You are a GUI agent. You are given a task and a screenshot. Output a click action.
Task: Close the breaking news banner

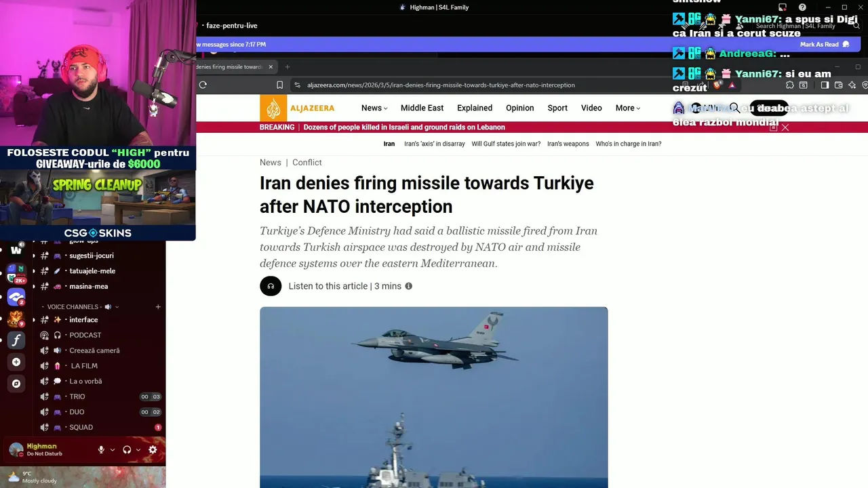click(785, 127)
